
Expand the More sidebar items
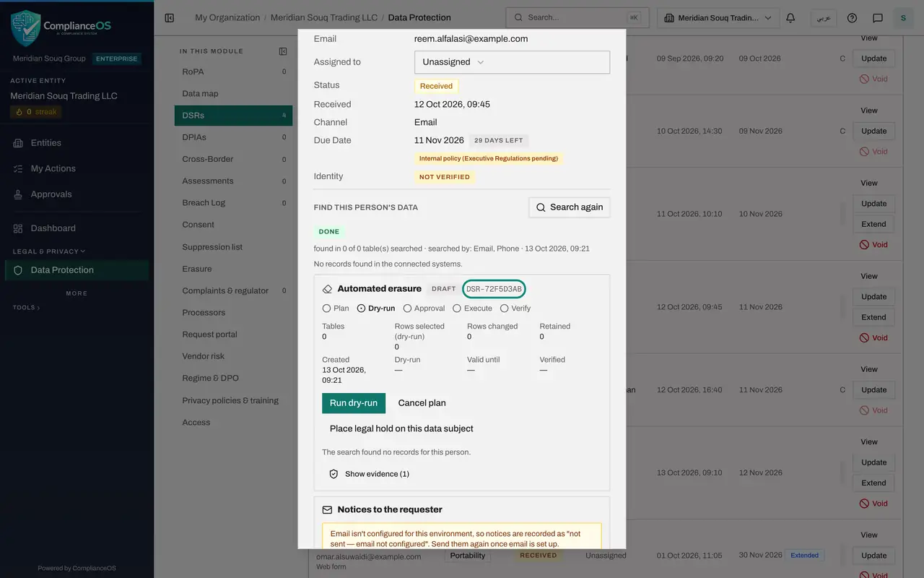coord(77,293)
